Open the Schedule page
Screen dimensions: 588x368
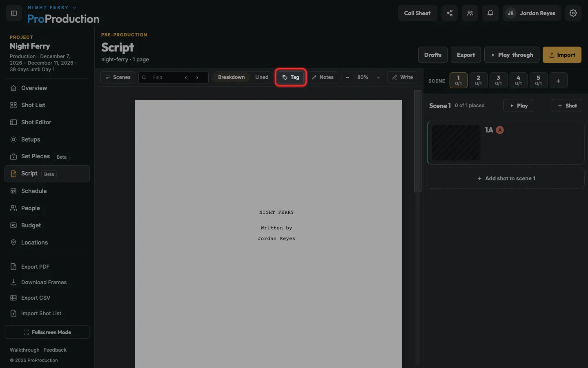[47, 191]
